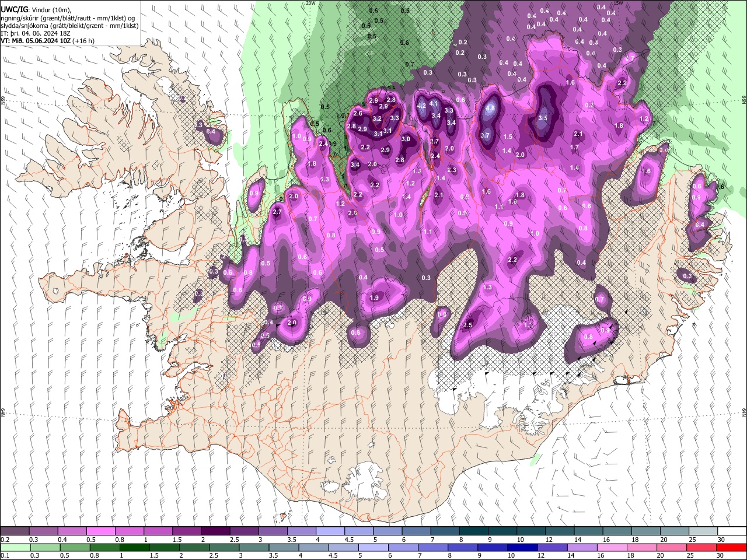Image resolution: width=747 pixels, height=560 pixels.
Task: Select the darkest green 1–1.5 swatch in the lower scale
Action: [x=134, y=547]
